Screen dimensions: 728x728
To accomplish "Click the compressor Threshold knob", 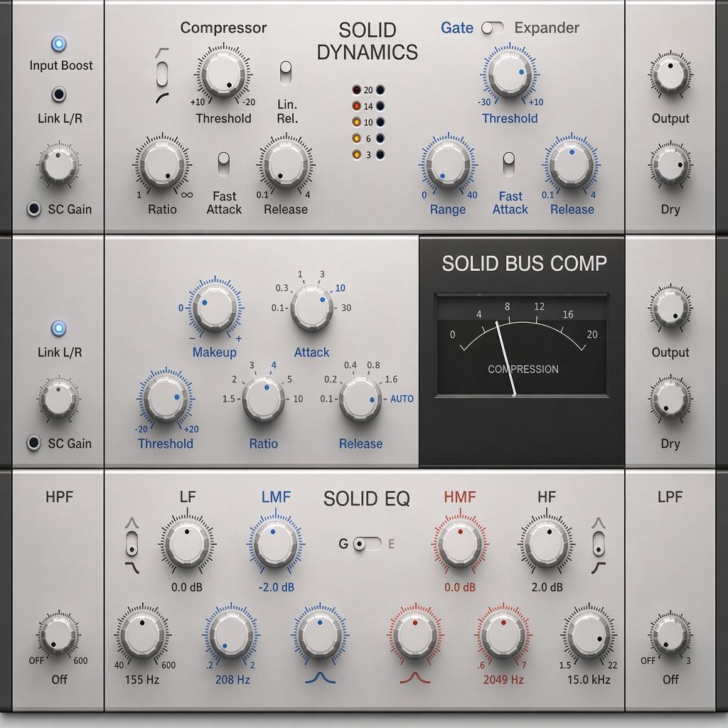I will (224, 73).
